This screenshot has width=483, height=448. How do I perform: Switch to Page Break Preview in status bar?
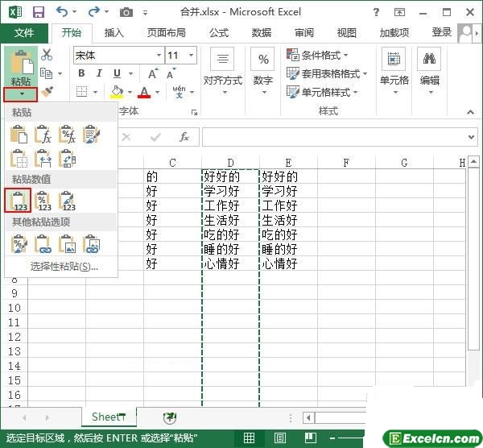310,438
